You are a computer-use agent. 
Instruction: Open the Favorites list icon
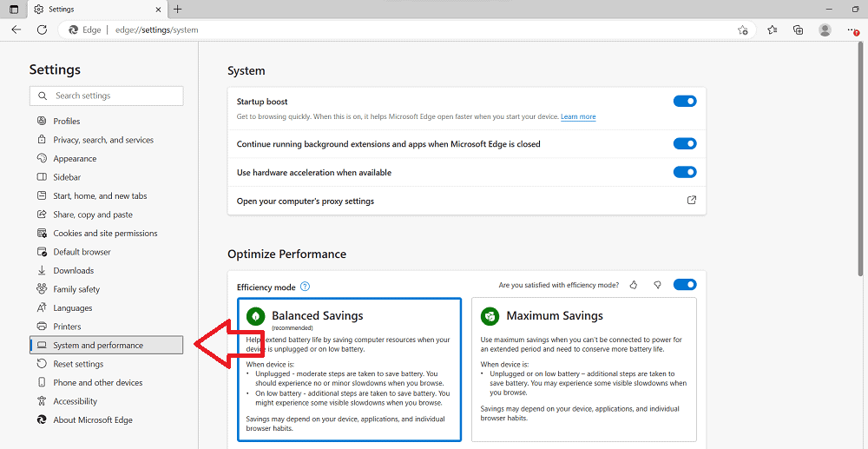(x=773, y=30)
